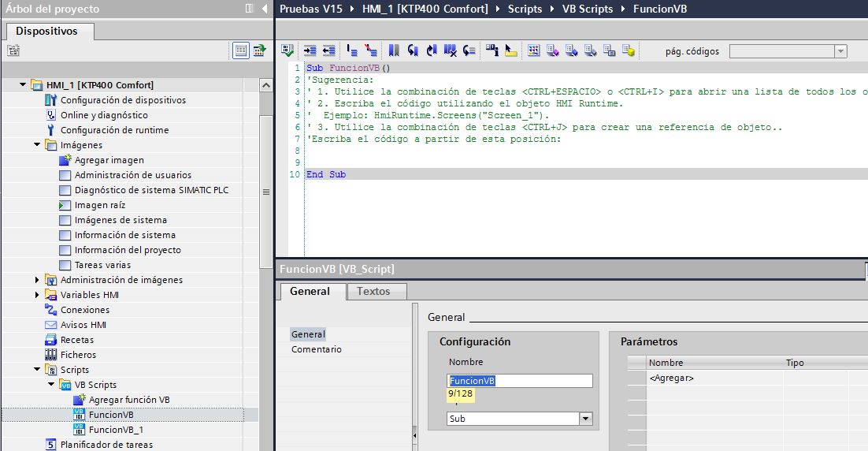Expand Administración de imágenes node
Viewport: 868px width, 451px height.
pyautogui.click(x=37, y=280)
